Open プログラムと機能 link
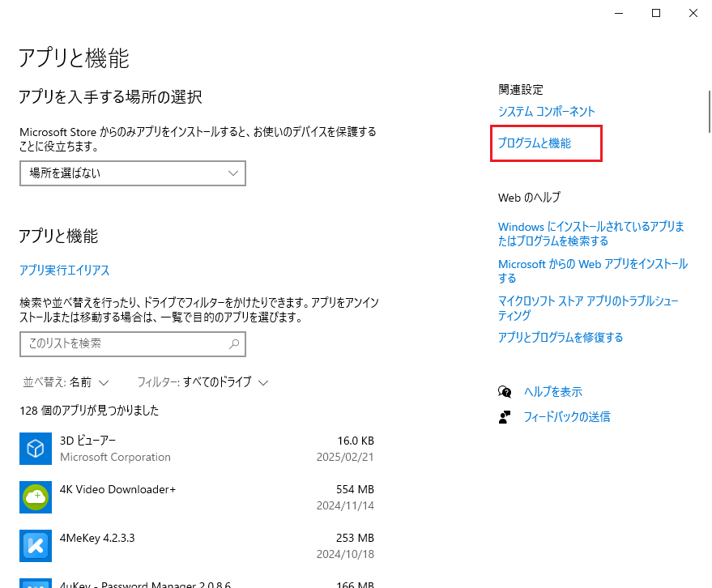Screen dimensions: 712x588 [535, 143]
